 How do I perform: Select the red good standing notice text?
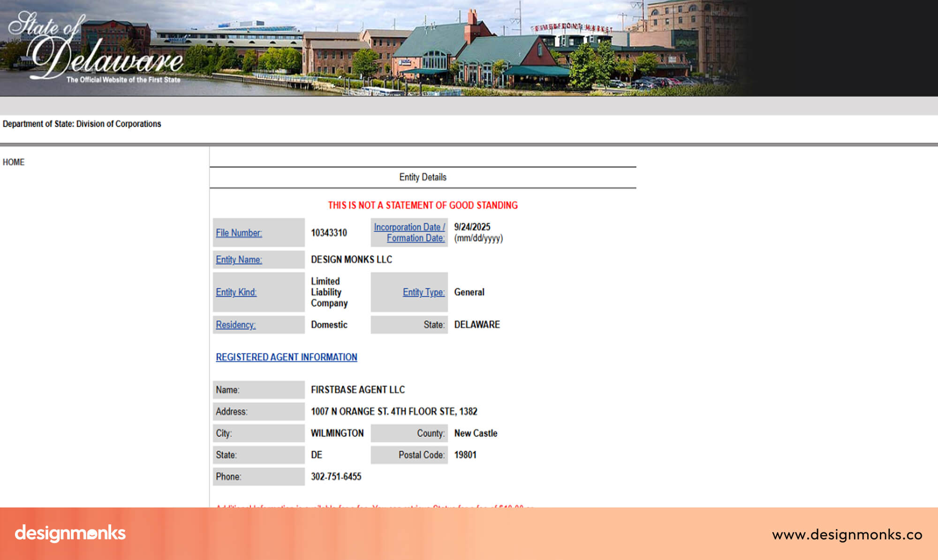(x=423, y=205)
